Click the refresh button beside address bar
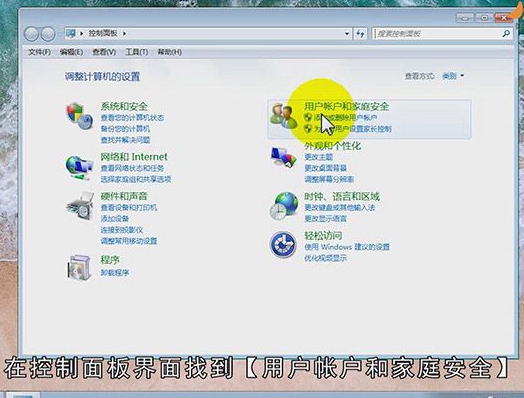524x398 pixels. [360, 33]
